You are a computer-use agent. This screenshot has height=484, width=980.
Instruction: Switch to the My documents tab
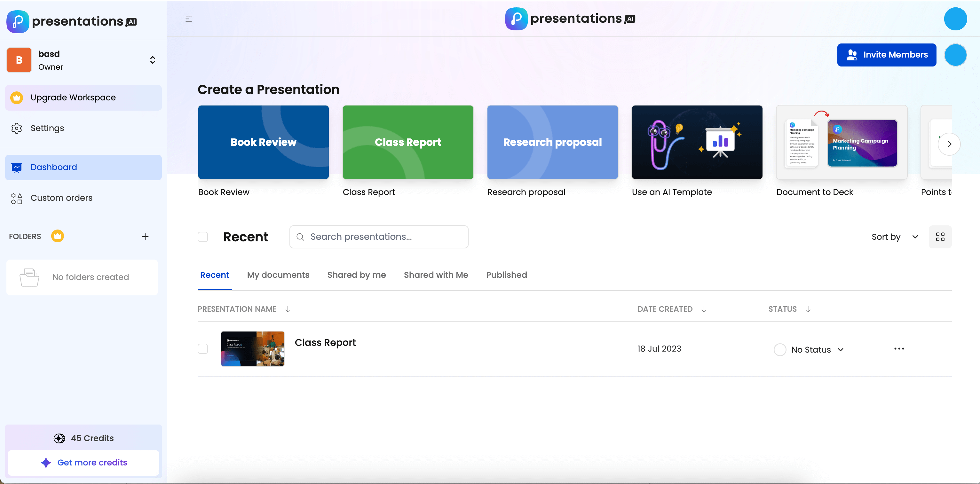coord(278,274)
